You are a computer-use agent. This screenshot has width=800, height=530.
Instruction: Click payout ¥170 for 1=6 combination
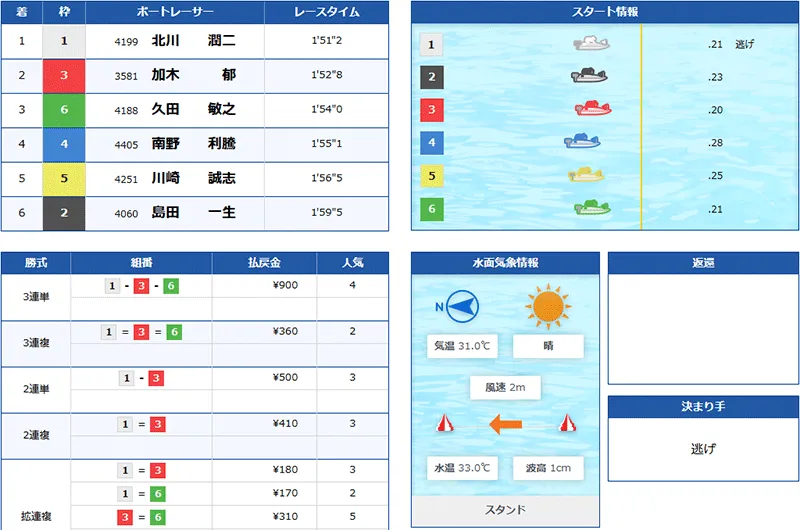[285, 493]
